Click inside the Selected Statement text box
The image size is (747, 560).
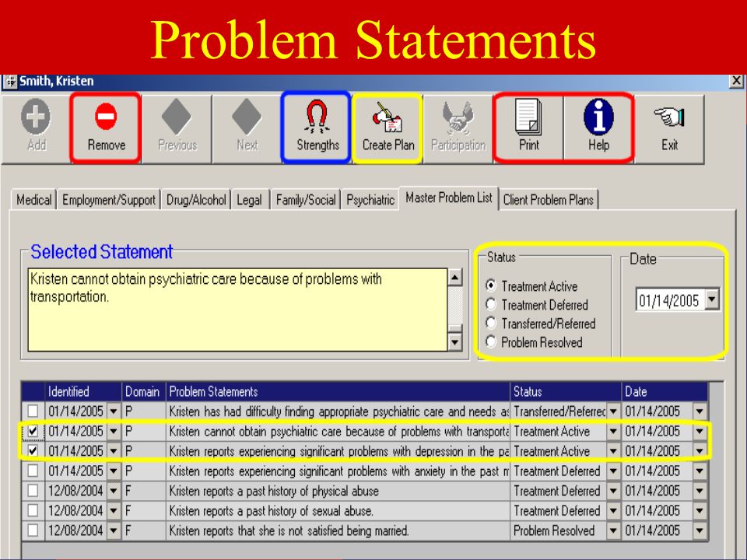point(237,310)
